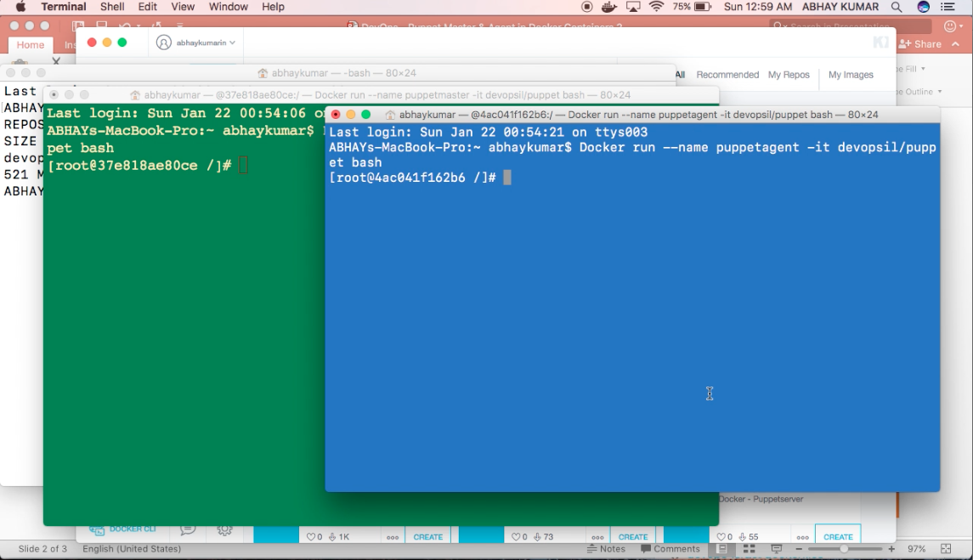The image size is (973, 560).
Task: Click the home folder icon in -bash title
Action: click(263, 72)
